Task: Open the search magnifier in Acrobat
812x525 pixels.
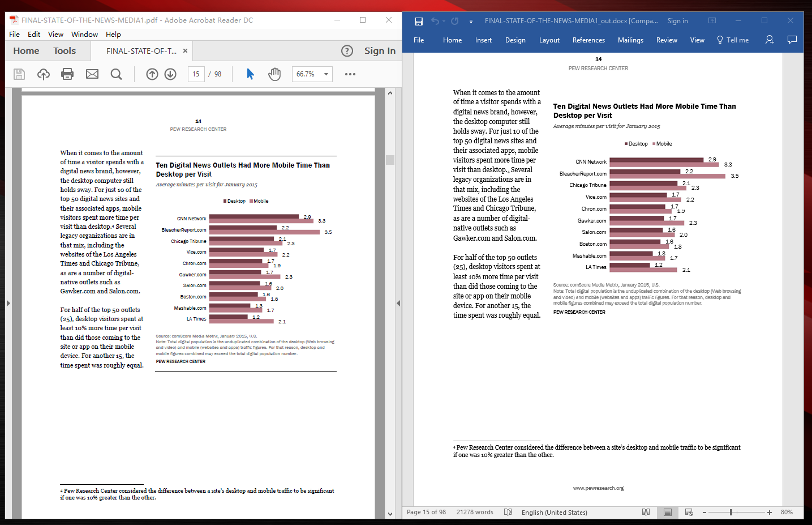Action: (117, 74)
